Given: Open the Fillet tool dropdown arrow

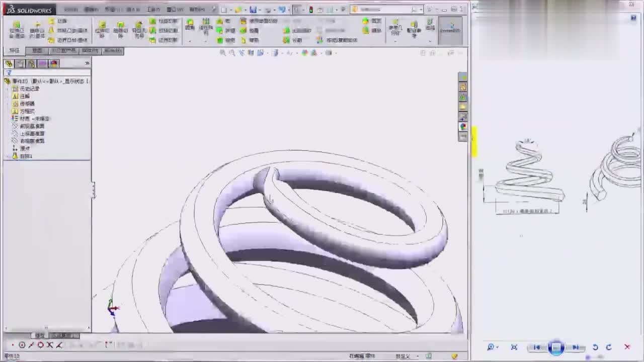Looking at the screenshot, I should tap(190, 41).
